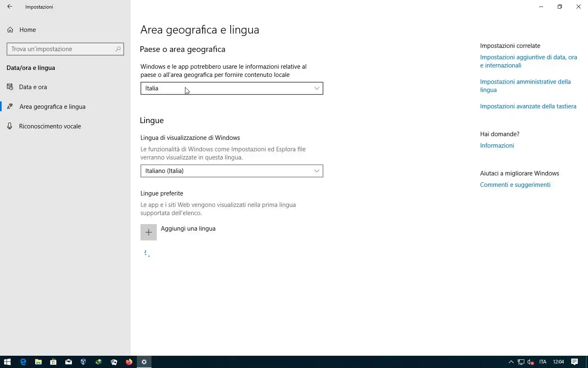Minimize the Impostazioni window

coord(541,7)
